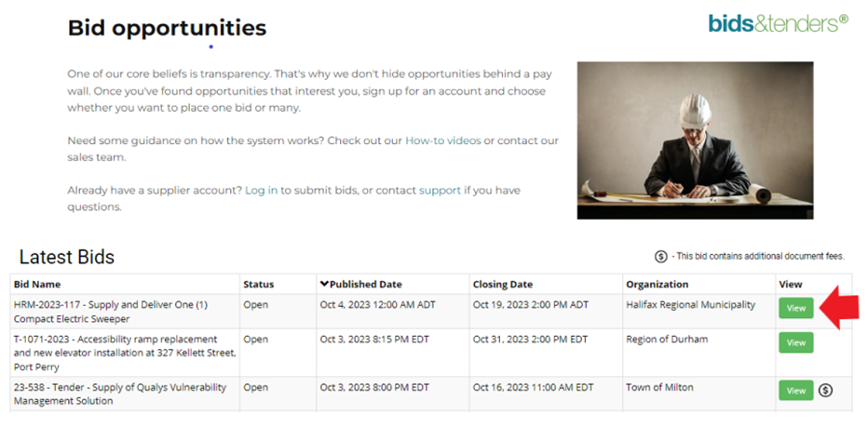The height and width of the screenshot is (427, 868).
Task: Sort the table by Bid Name column
Action: [x=37, y=285]
